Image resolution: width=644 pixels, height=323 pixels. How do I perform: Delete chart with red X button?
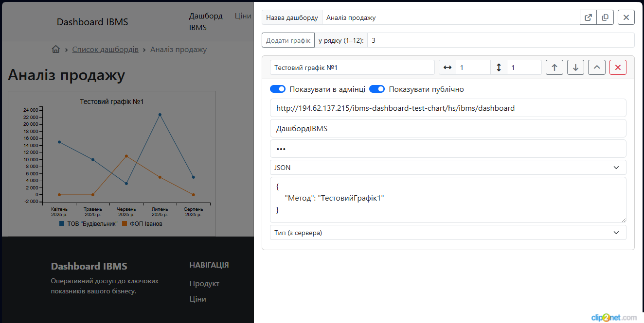click(618, 68)
